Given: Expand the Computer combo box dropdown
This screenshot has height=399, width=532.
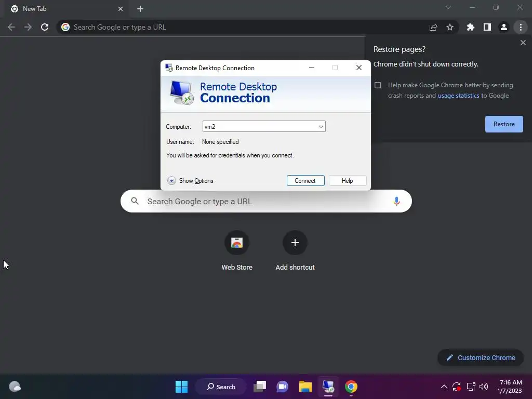Looking at the screenshot, I should coord(321,127).
